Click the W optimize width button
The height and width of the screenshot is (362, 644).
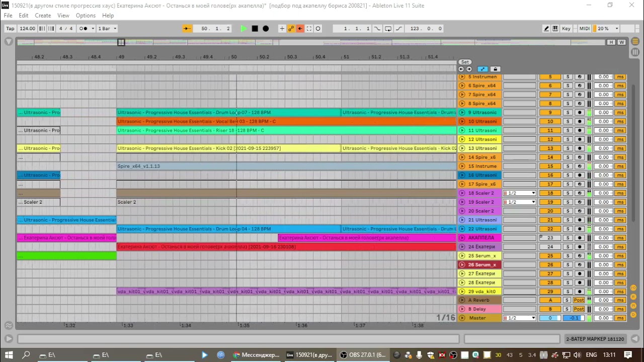pyautogui.click(x=621, y=42)
